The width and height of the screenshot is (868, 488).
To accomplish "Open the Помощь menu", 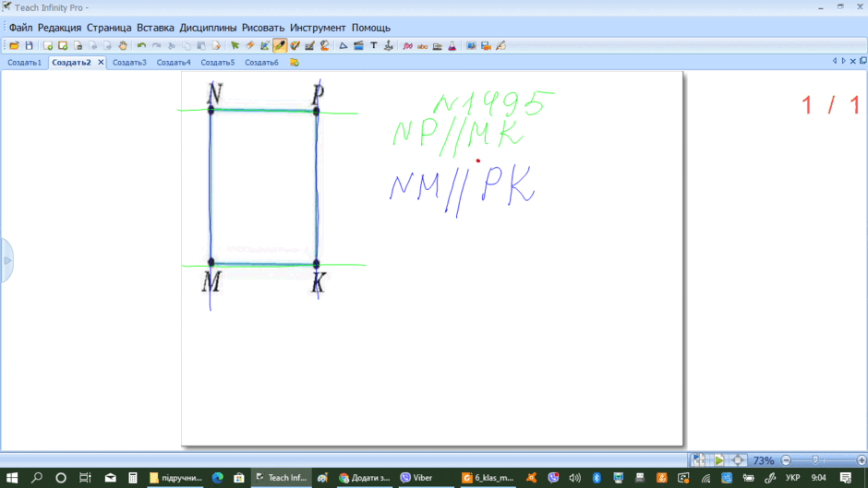I will click(371, 28).
